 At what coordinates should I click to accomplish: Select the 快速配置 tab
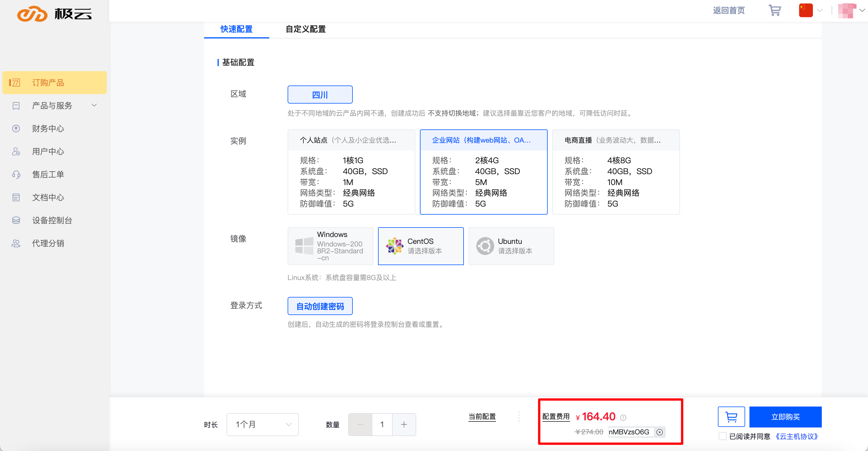(236, 29)
